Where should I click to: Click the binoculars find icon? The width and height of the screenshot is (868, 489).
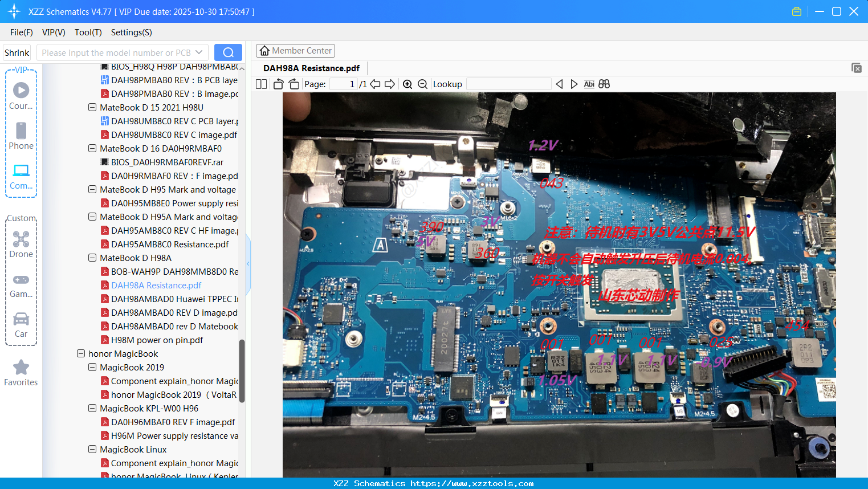[x=604, y=84]
